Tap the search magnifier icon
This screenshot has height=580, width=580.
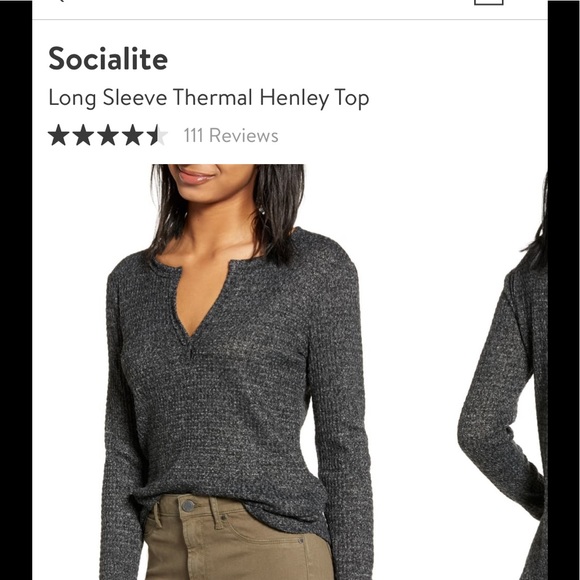(x=61, y=1)
